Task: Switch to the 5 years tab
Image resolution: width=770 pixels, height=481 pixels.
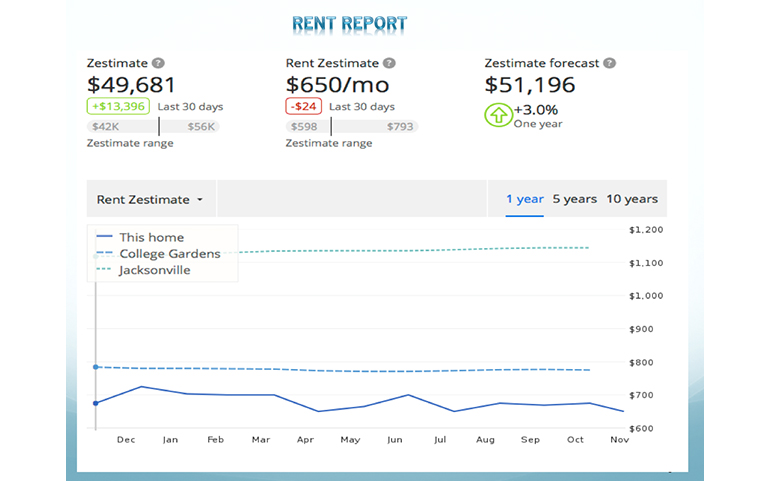Action: (574, 199)
